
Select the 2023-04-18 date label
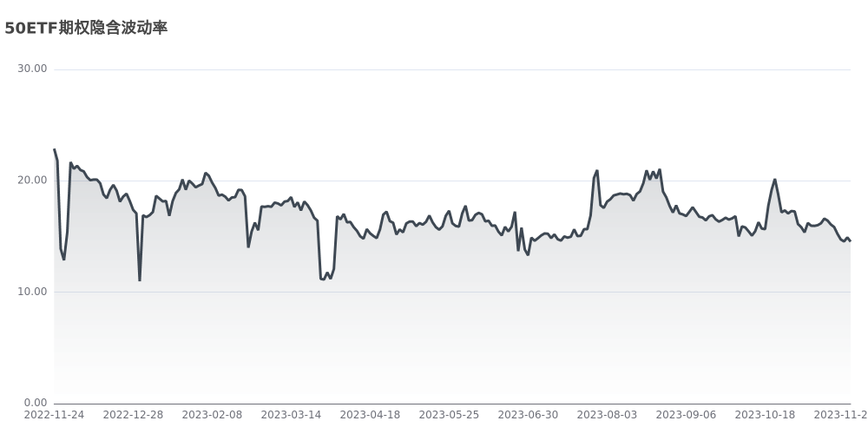370,415
